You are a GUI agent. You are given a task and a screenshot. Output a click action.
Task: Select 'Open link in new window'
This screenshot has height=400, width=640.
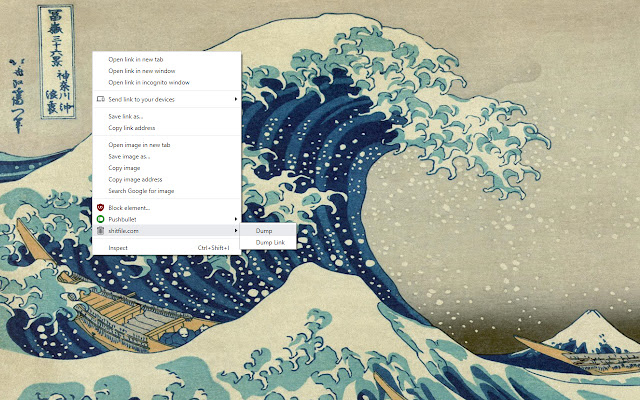point(167,71)
